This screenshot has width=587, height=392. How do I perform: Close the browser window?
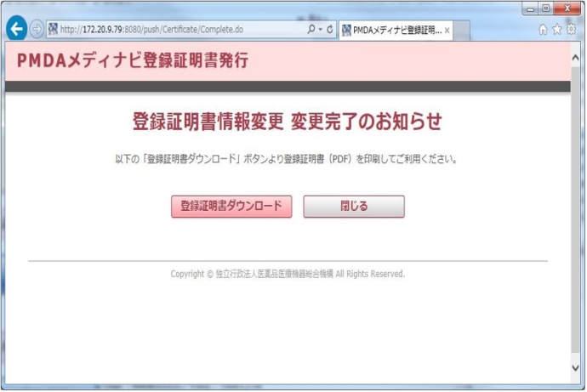click(x=567, y=9)
